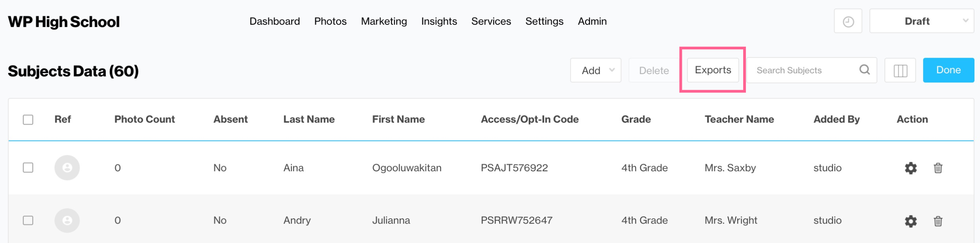980x243 pixels.
Task: Open gear settings for Aina's row
Action: 911,168
